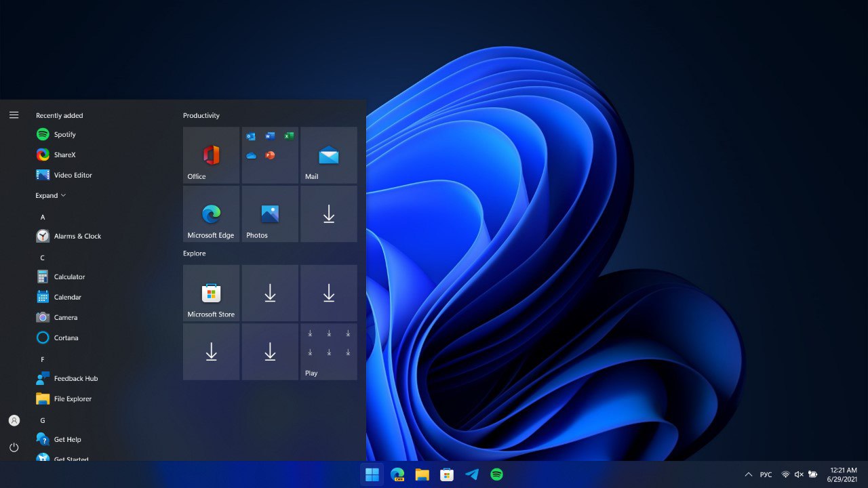Click the Start menu account icon

click(14, 421)
